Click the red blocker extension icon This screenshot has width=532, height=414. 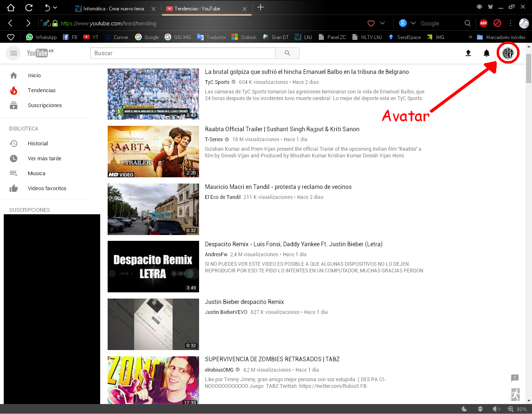[x=497, y=23]
